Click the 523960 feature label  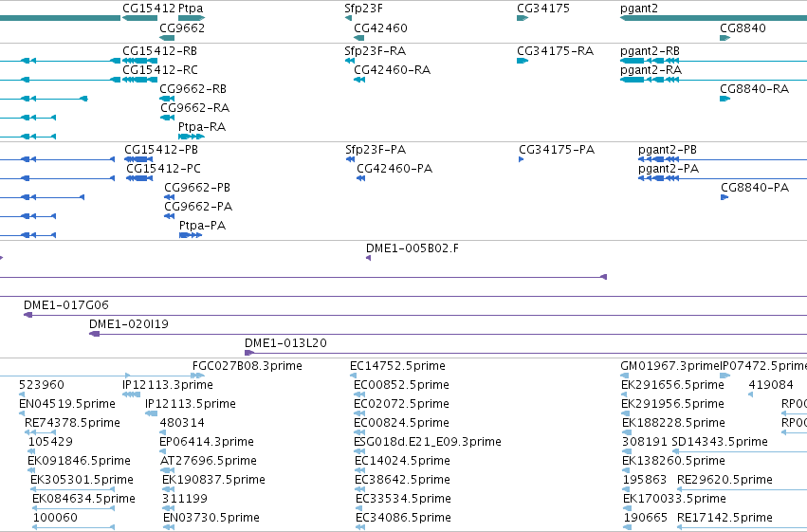click(x=42, y=385)
